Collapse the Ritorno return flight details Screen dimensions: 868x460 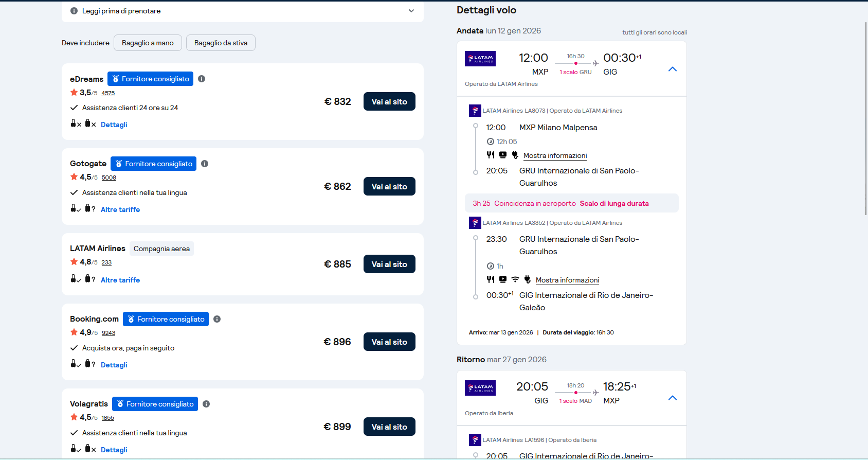point(672,398)
